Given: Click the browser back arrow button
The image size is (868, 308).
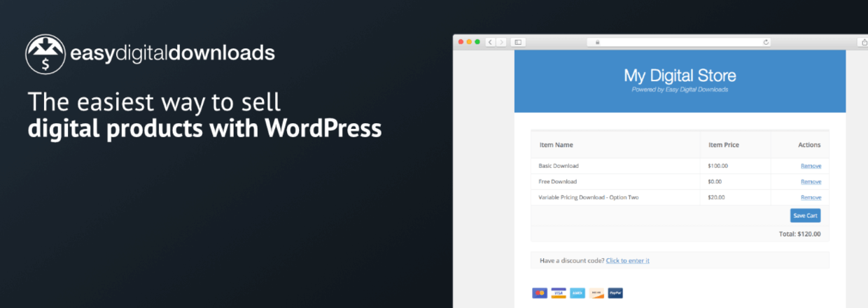Looking at the screenshot, I should click(x=491, y=42).
